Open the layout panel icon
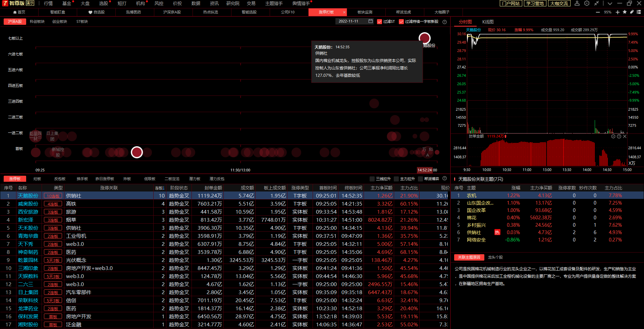644x329 pixels. (639, 12)
